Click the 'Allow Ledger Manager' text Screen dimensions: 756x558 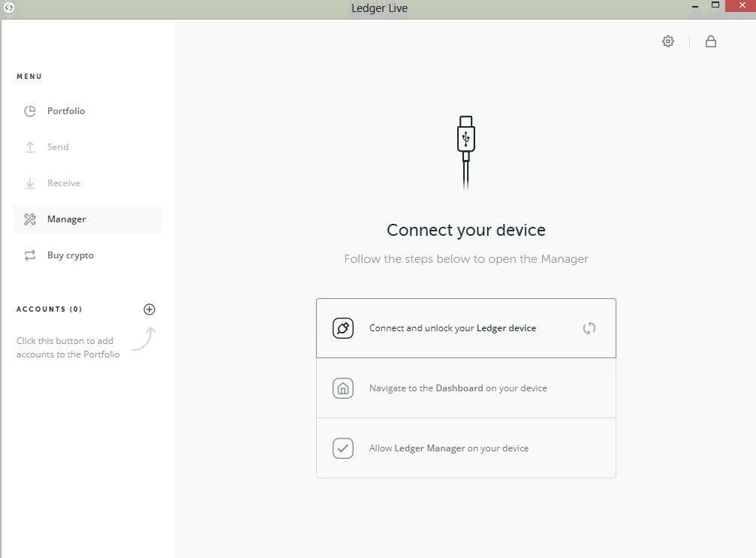pos(449,448)
